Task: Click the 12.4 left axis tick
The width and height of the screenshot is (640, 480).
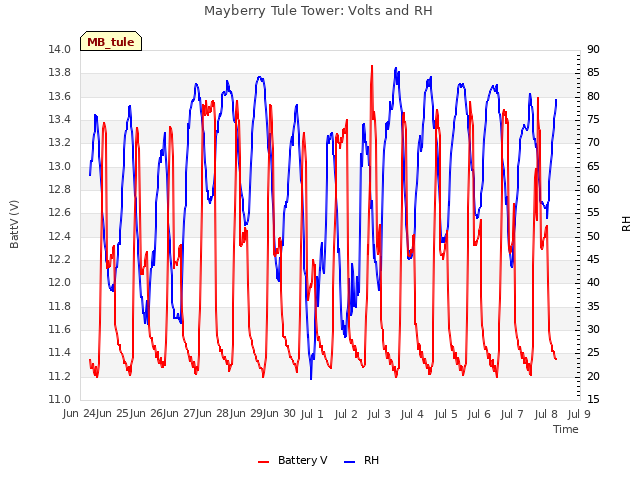Action: point(60,237)
